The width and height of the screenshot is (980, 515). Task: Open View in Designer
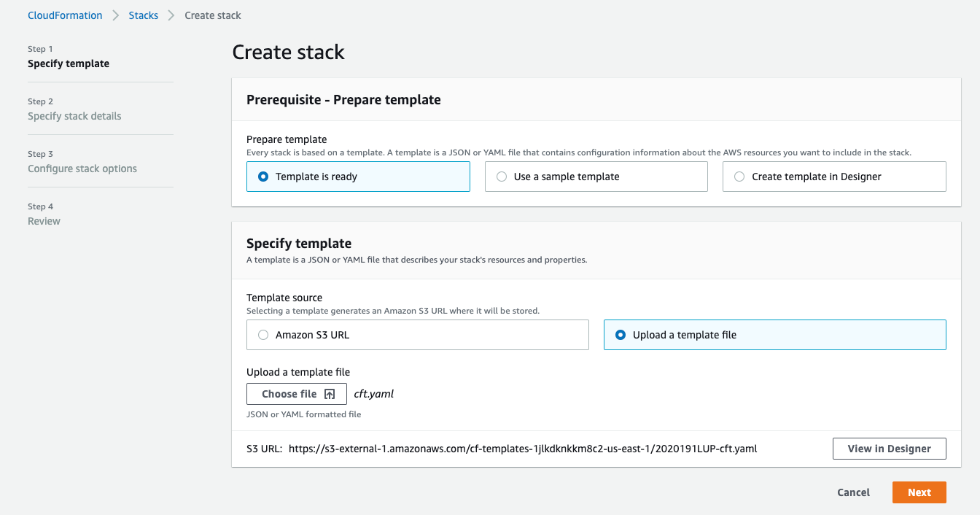(x=889, y=448)
